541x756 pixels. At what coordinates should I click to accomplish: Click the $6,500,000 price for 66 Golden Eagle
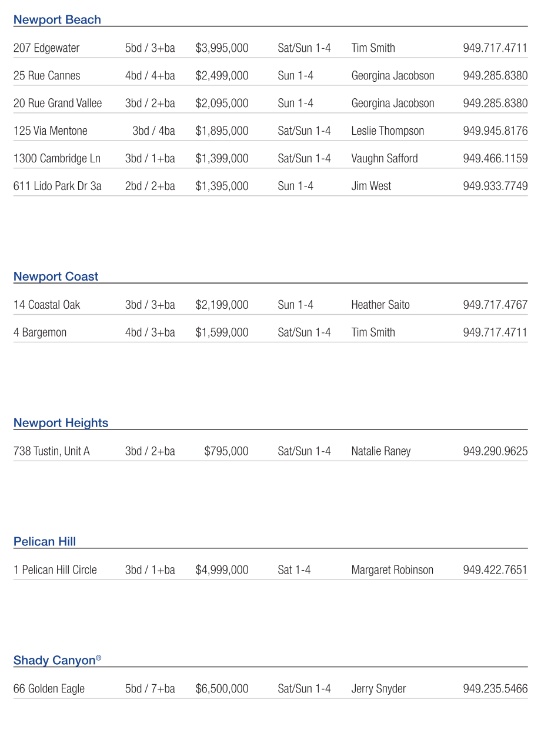[x=222, y=689]
